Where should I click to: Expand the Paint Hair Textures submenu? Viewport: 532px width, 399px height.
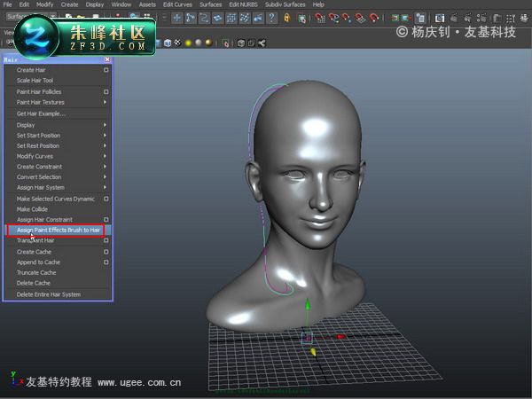105,102
